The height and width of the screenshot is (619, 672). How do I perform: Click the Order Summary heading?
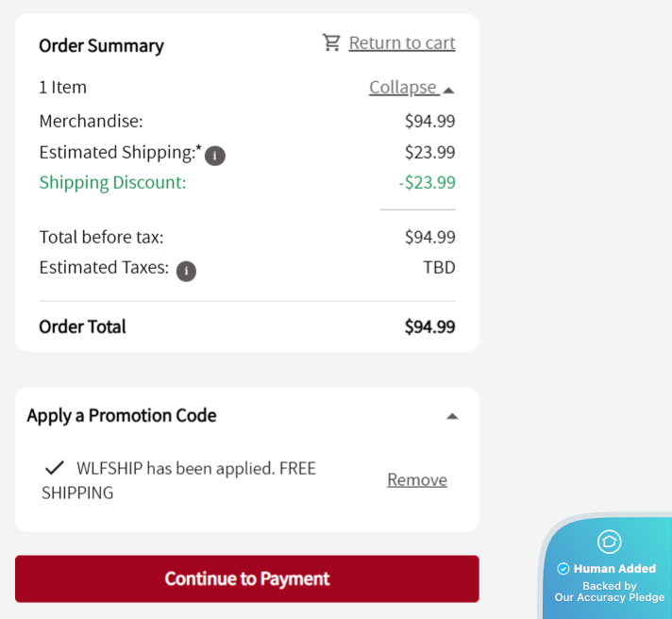click(x=101, y=46)
